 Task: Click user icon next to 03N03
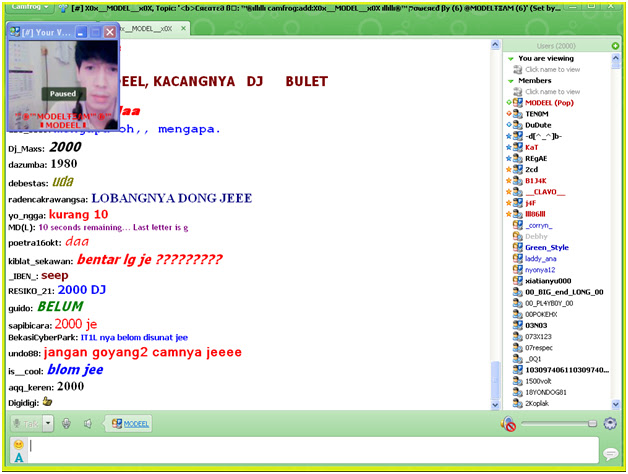(518, 326)
